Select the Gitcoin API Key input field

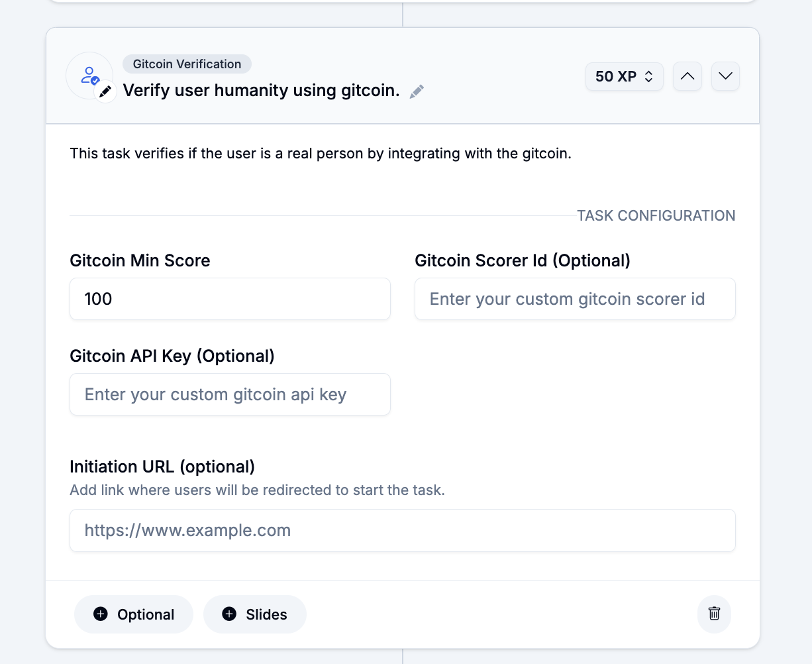click(230, 394)
